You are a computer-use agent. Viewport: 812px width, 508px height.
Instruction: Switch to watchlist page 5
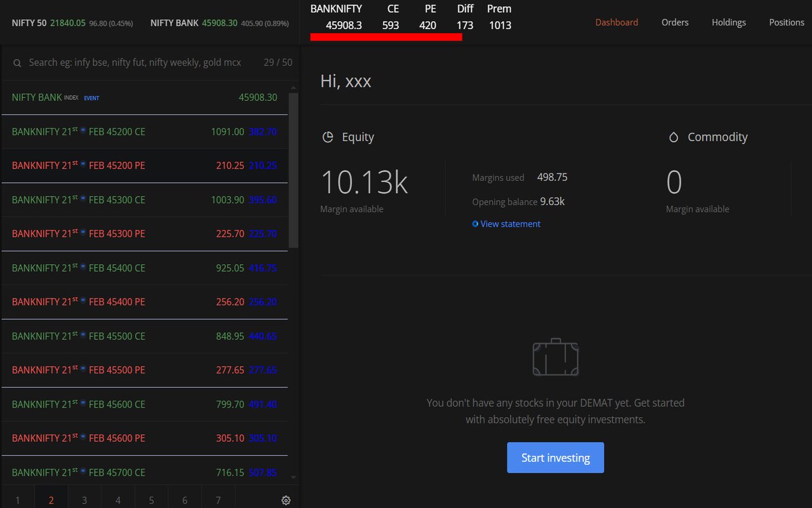[151, 500]
